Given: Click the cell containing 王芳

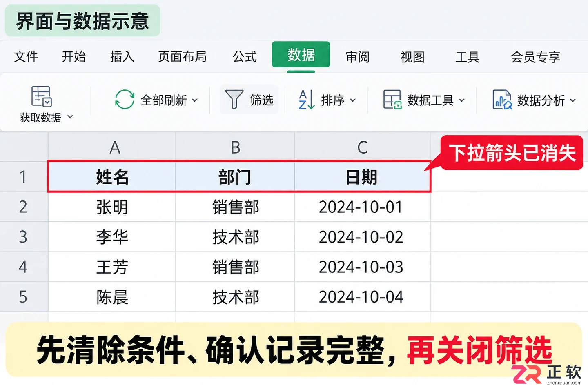Looking at the screenshot, I should [112, 267].
